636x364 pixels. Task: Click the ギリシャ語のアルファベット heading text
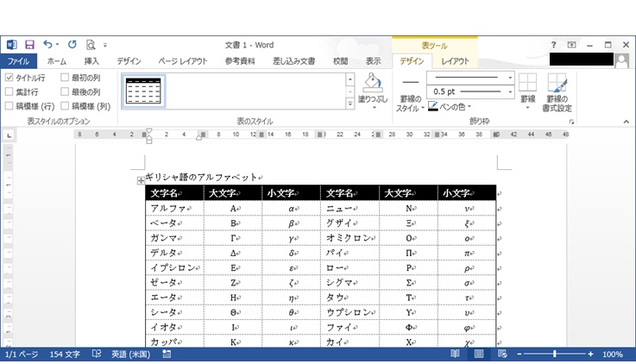click(x=201, y=177)
